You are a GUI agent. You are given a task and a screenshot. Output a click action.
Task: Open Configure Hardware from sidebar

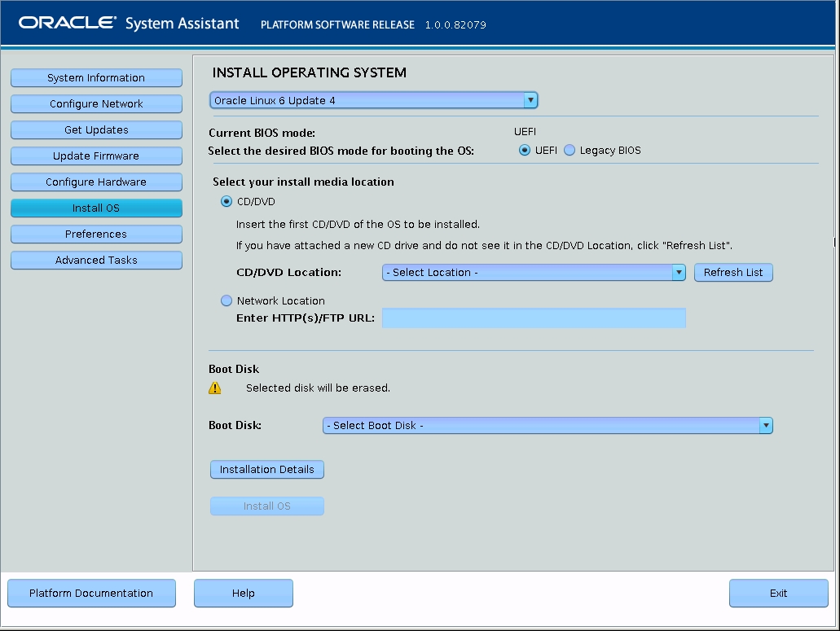(x=96, y=182)
